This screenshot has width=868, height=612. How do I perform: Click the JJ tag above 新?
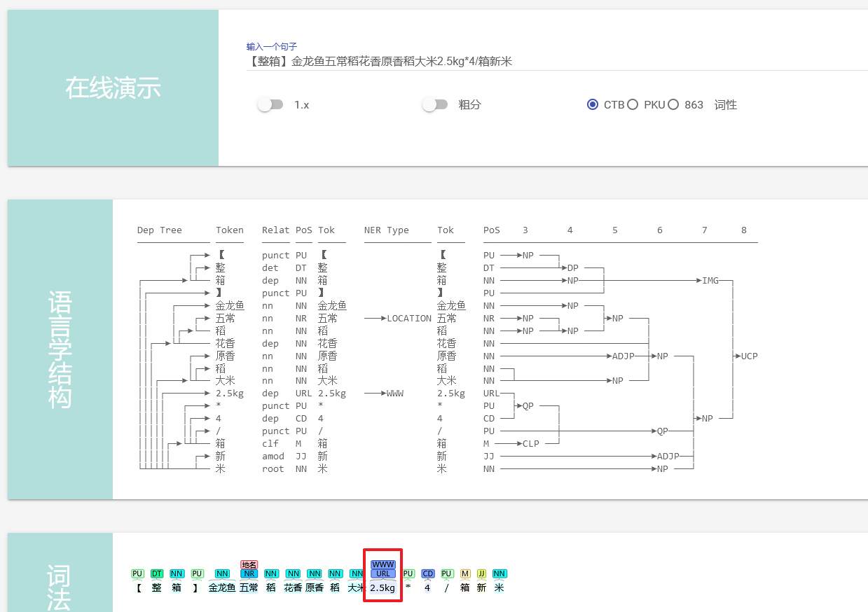click(x=482, y=573)
